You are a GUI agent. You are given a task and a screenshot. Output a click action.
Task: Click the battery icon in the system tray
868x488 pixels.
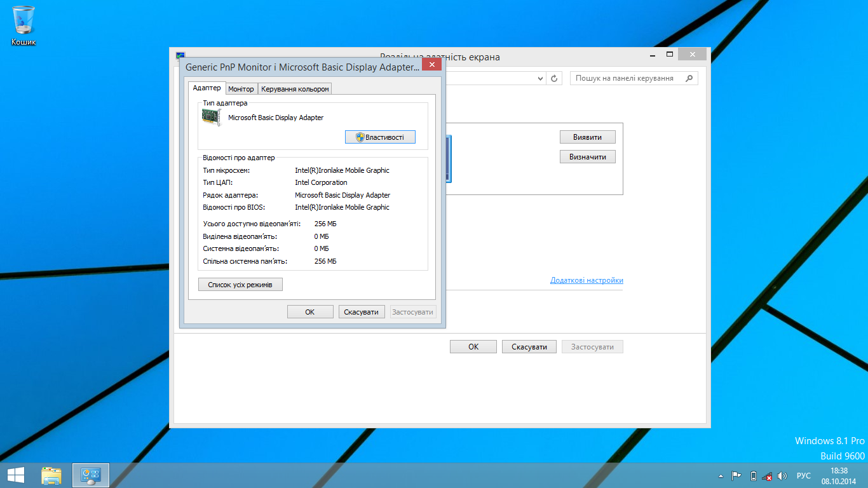tap(753, 475)
